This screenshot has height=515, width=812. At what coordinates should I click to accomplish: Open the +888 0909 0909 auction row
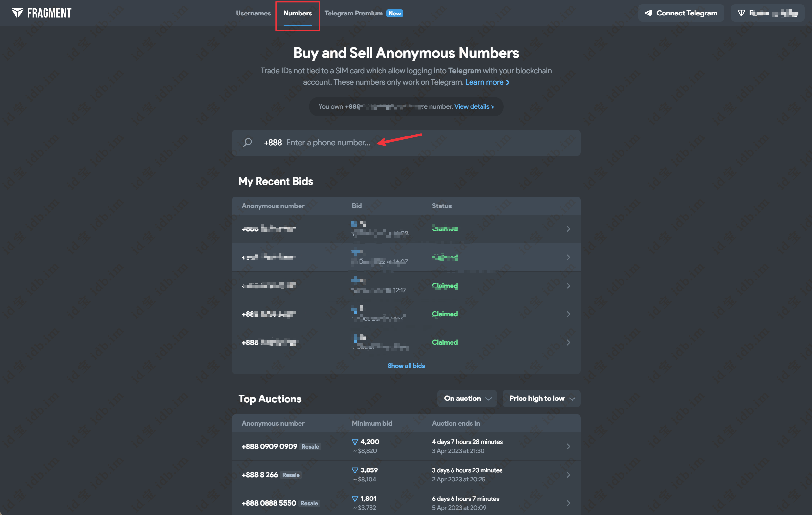point(406,446)
